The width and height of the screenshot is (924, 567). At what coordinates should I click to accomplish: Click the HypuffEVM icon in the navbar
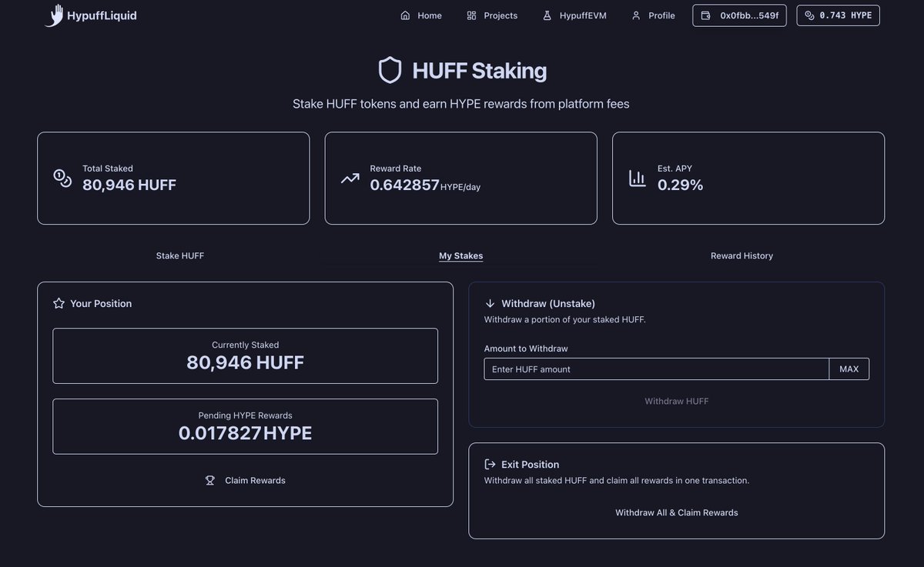(547, 15)
